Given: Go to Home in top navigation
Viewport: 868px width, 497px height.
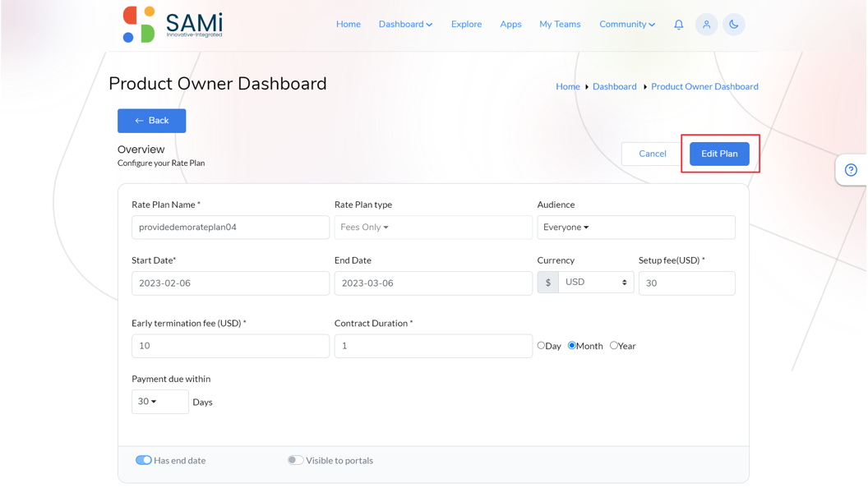Looking at the screenshot, I should point(349,25).
